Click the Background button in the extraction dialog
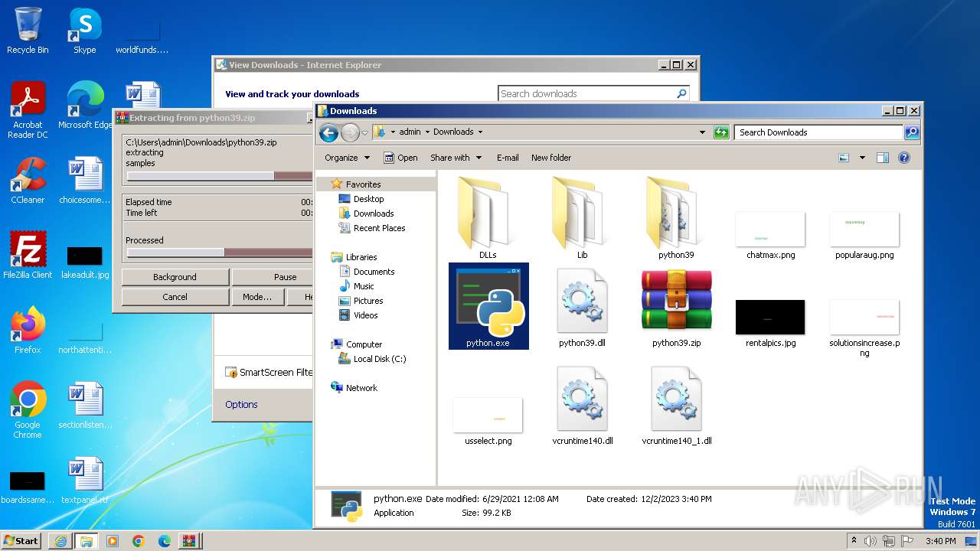The height and width of the screenshot is (551, 980). pyautogui.click(x=175, y=277)
